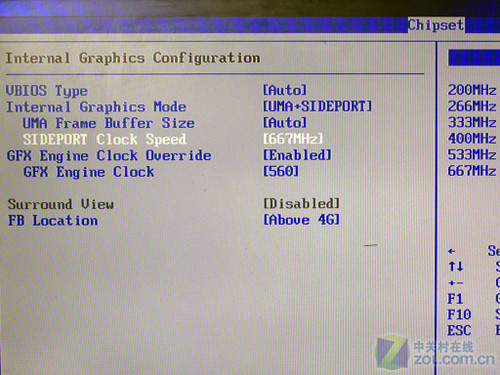Select Internal Graphics Mode setting
The height and width of the screenshot is (375, 500).
(96, 107)
